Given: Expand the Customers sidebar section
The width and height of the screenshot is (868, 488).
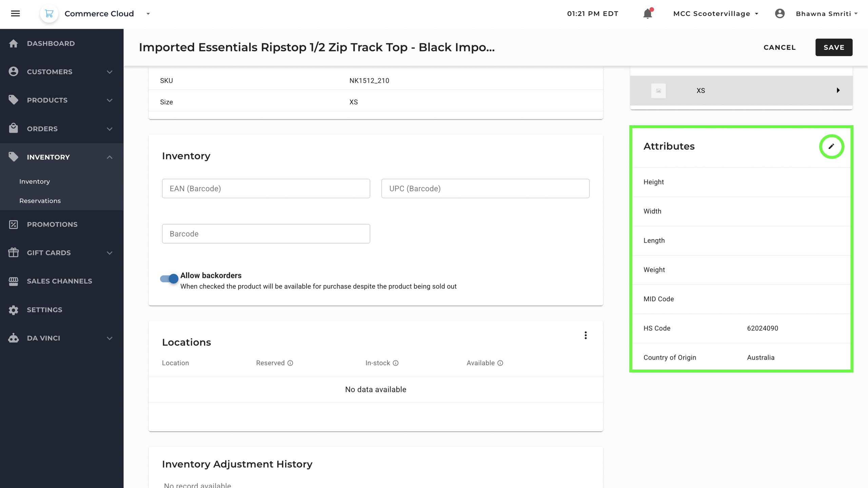Looking at the screenshot, I should click(x=110, y=72).
